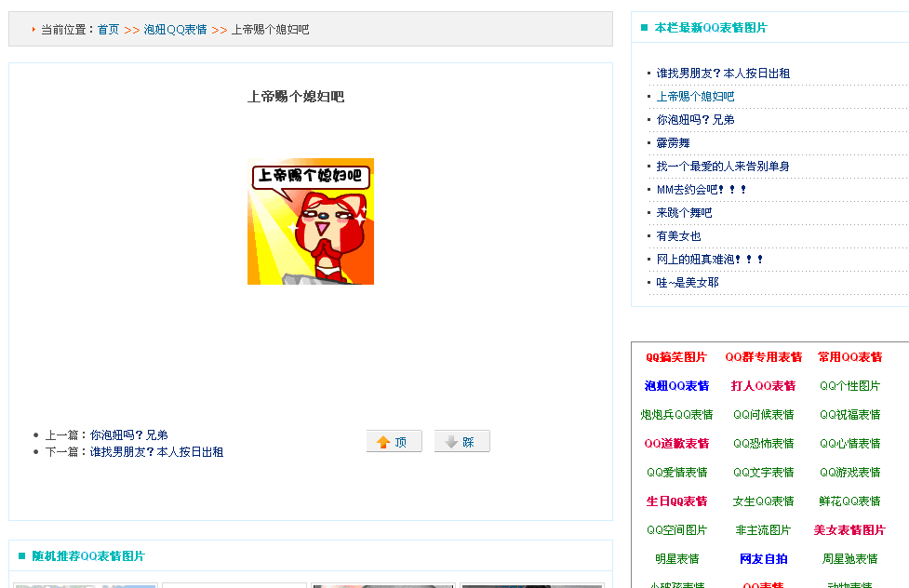Open sidebar link 上帝赐个媳妇吧

click(695, 96)
